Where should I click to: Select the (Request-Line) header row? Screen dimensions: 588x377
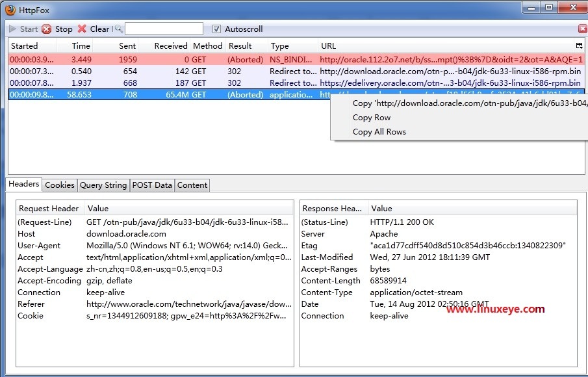click(155, 222)
